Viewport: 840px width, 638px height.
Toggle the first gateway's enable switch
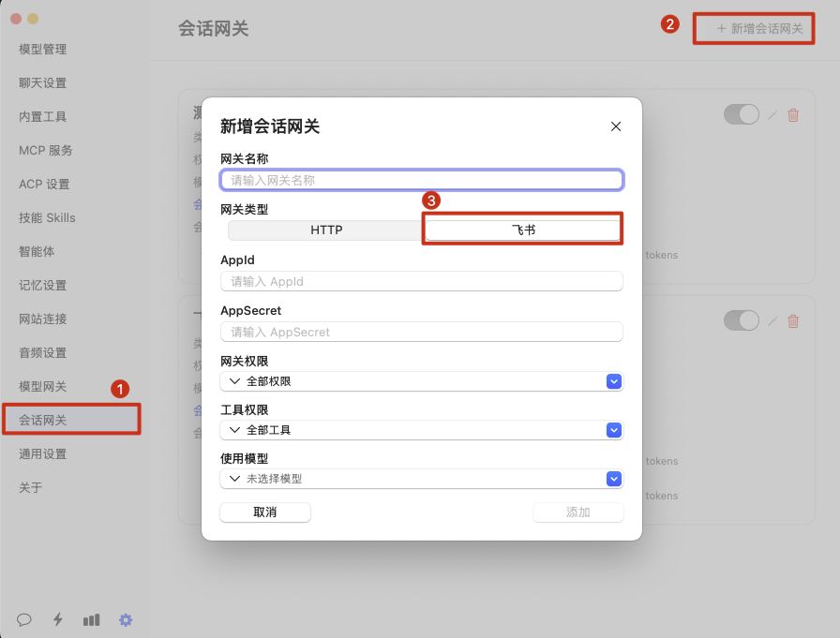click(x=741, y=114)
